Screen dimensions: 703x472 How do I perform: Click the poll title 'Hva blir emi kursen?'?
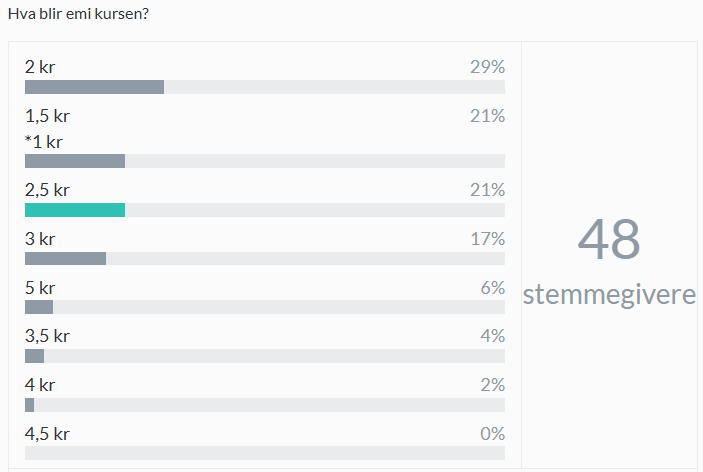(x=78, y=14)
